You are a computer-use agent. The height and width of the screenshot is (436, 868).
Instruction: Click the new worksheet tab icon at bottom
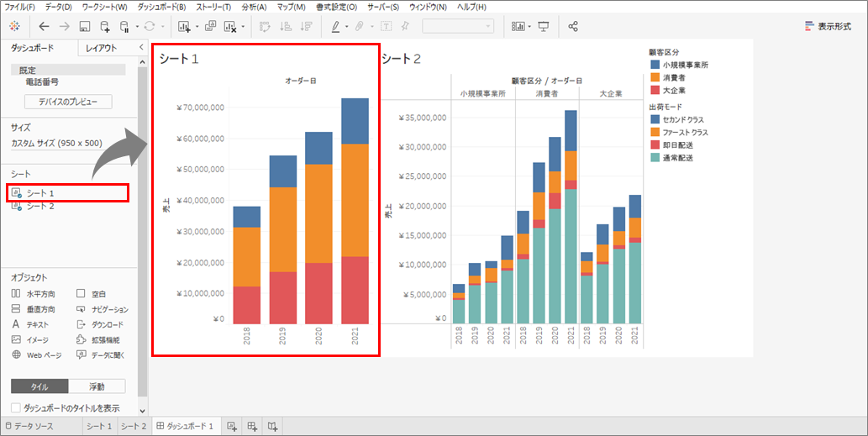tap(232, 426)
